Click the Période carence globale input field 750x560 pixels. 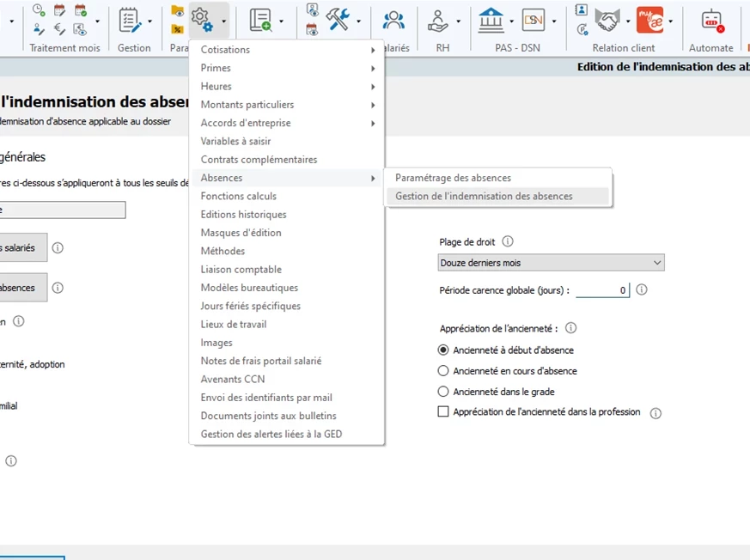602,290
